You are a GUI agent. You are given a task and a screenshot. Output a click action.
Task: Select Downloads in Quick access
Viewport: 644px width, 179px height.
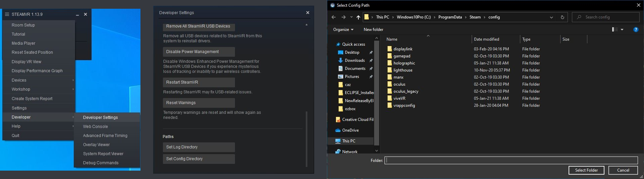[x=355, y=60]
